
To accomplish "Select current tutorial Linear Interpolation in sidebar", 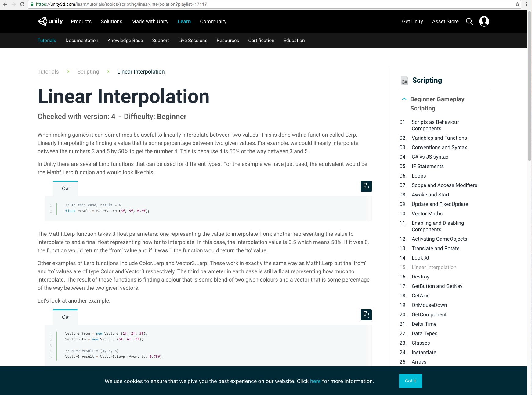I will point(434,267).
